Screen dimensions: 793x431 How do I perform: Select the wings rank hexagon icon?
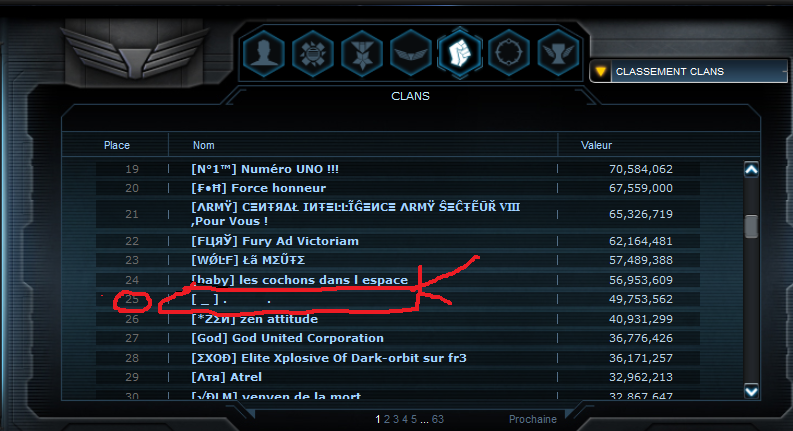coord(411,53)
